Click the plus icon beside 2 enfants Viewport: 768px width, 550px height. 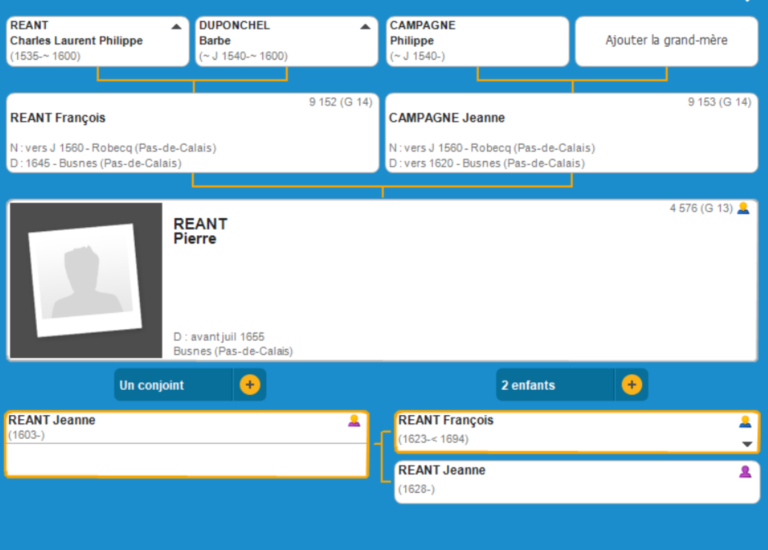pos(631,385)
